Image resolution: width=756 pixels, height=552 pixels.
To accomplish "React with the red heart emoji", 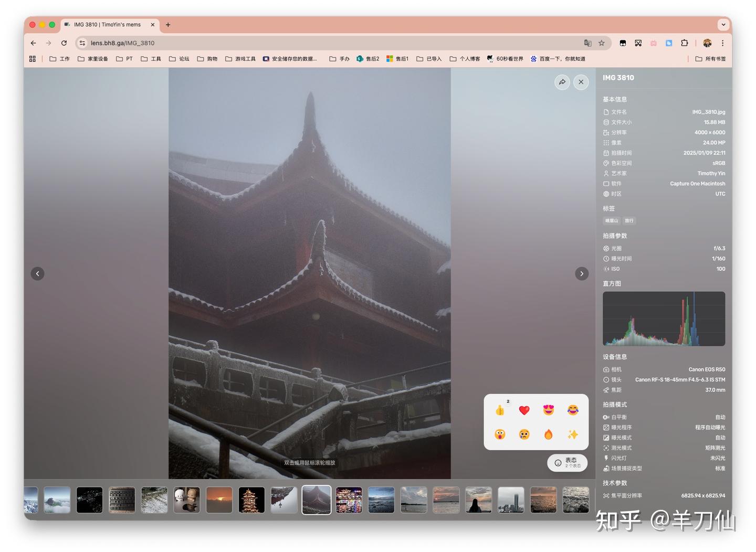I will pos(524,410).
